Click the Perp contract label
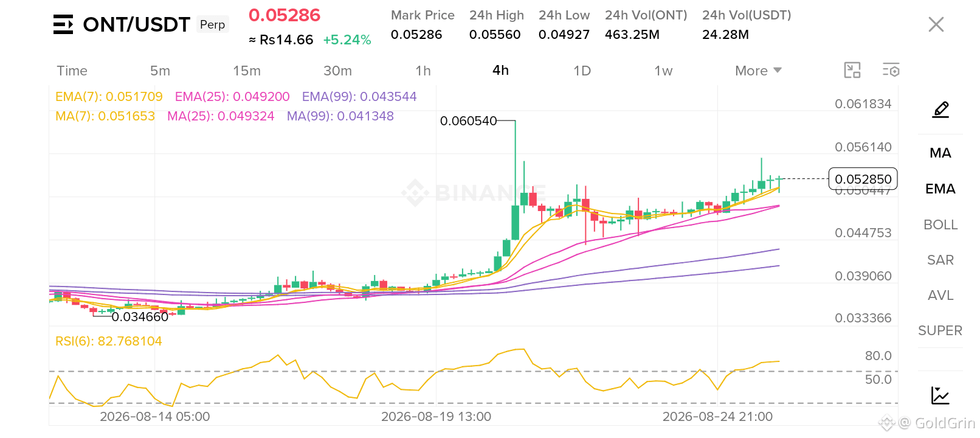980x438 pixels. 212,24
